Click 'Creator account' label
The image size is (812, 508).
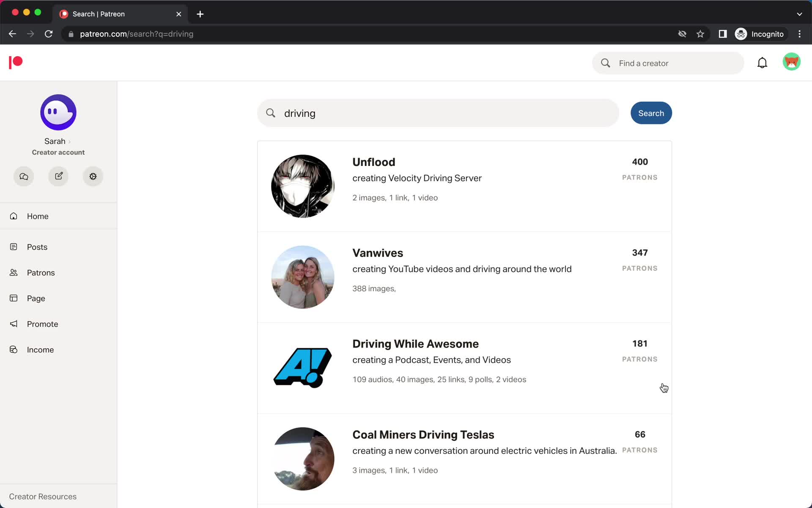pyautogui.click(x=58, y=152)
